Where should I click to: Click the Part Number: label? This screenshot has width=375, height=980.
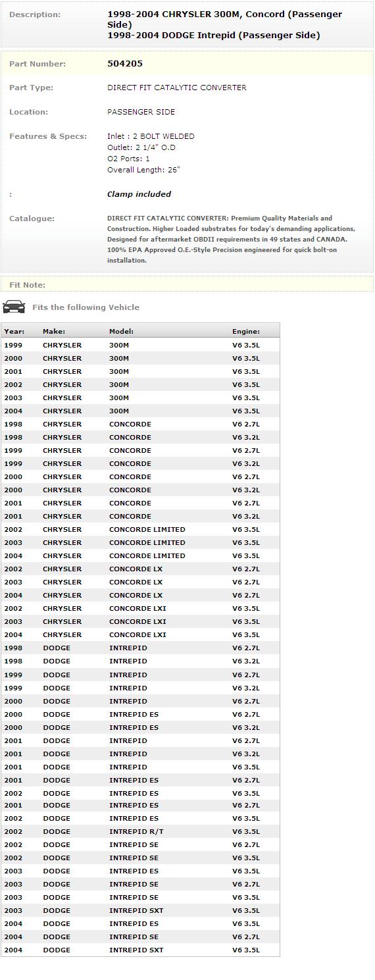[37, 64]
